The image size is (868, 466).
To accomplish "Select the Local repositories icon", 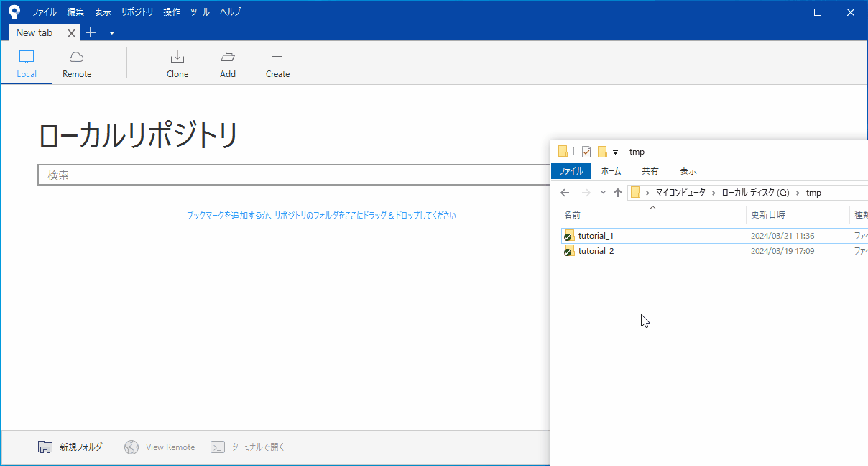I will [x=27, y=57].
